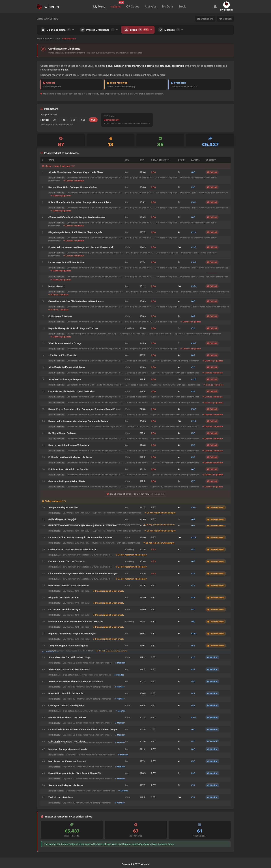The height and width of the screenshot is (868, 271).
Task: Select the 90d analysis period
Action: [x=93, y=120]
